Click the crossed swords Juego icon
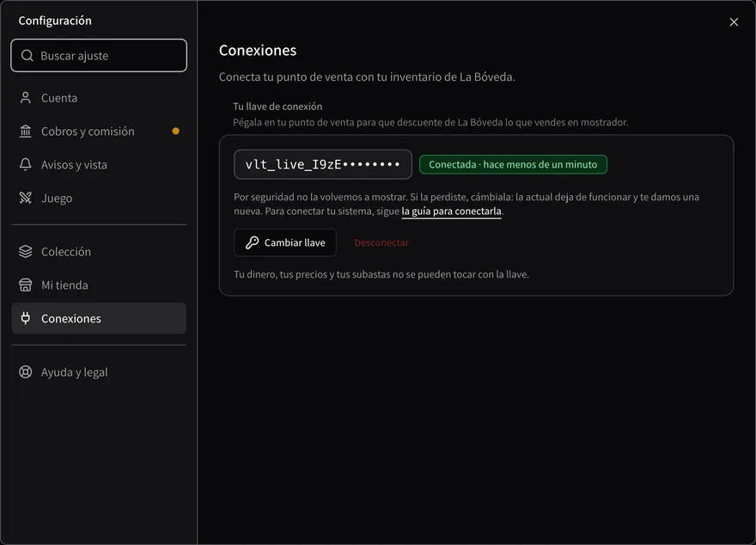This screenshot has height=545, width=756. click(x=26, y=198)
